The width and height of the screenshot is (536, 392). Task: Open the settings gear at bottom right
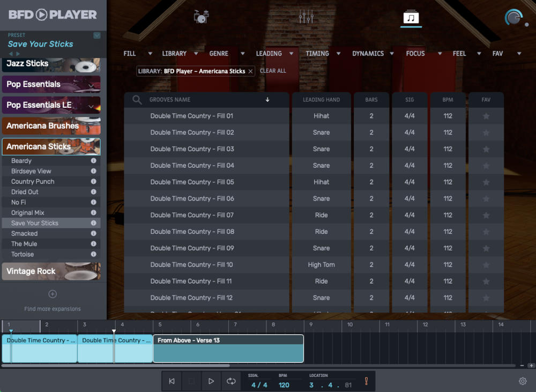[523, 381]
